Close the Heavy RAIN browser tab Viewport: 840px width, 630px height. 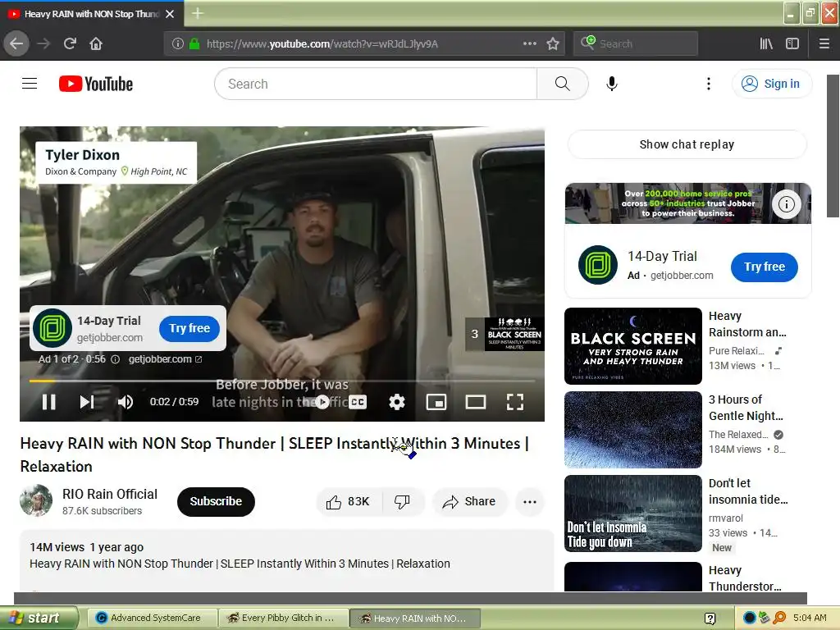tap(170, 14)
